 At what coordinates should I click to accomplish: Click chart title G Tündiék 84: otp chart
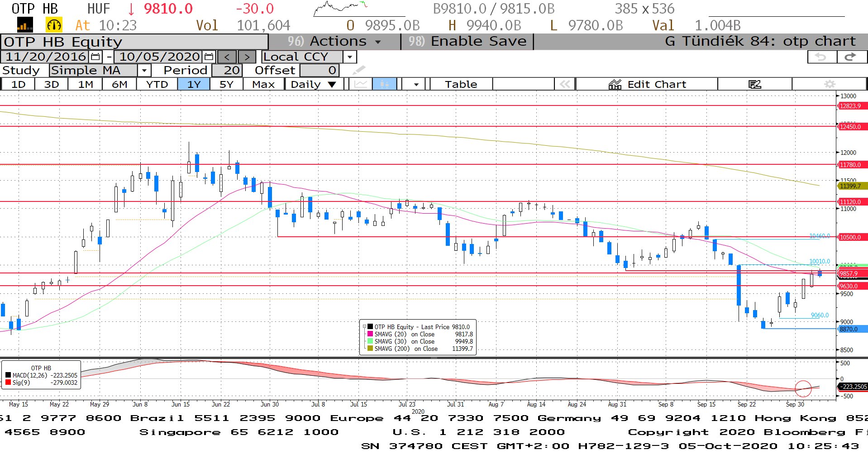click(760, 41)
